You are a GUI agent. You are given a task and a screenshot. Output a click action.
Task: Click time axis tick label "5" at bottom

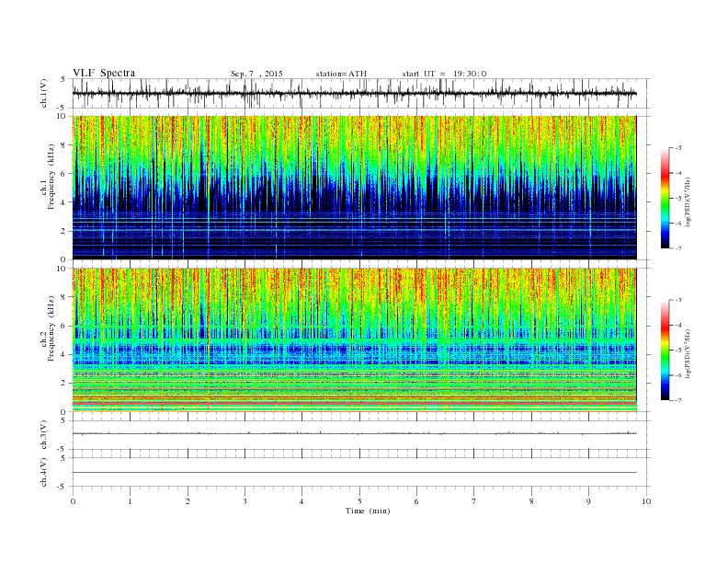click(359, 501)
